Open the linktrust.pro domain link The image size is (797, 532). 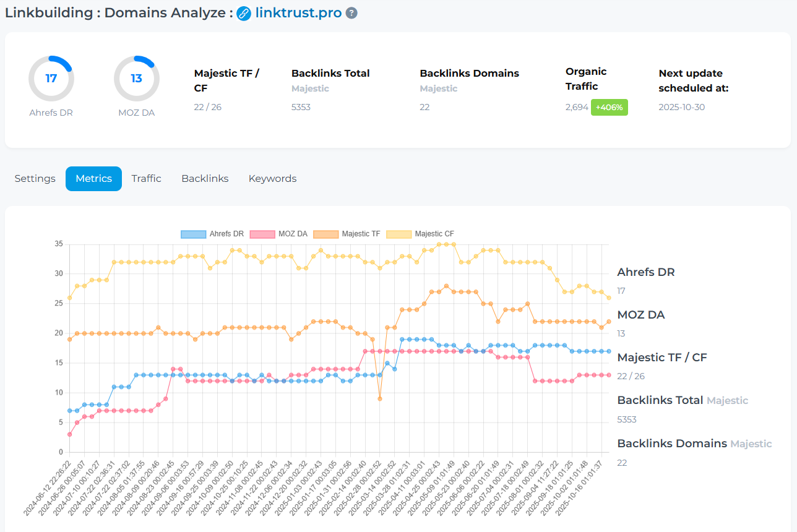click(x=298, y=13)
